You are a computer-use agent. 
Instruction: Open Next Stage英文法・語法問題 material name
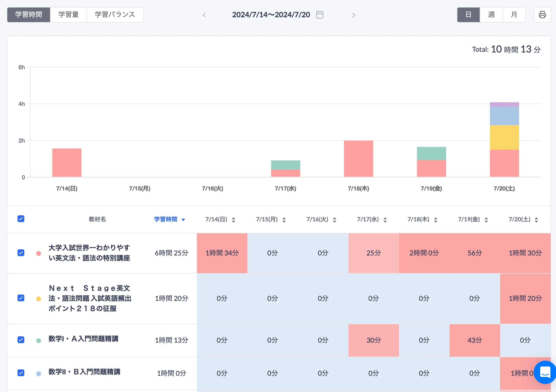tap(90, 298)
